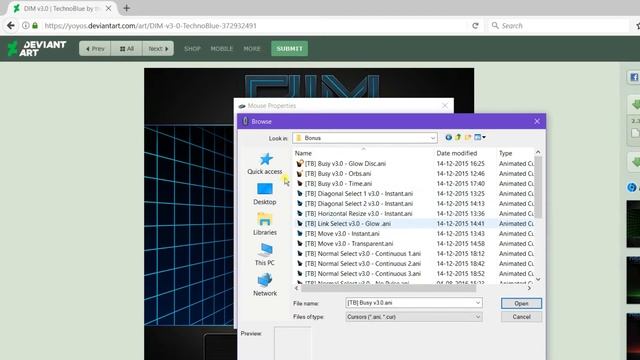This screenshot has width=640, height=360.
Task: Click horizontal scrollbar right arrow in file list
Action: click(529, 288)
